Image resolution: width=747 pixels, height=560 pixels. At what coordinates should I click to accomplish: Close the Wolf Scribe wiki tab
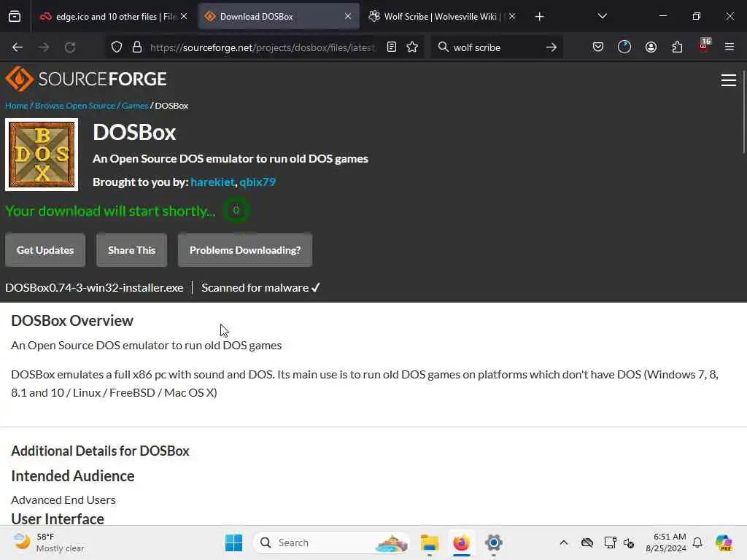[x=512, y=17]
